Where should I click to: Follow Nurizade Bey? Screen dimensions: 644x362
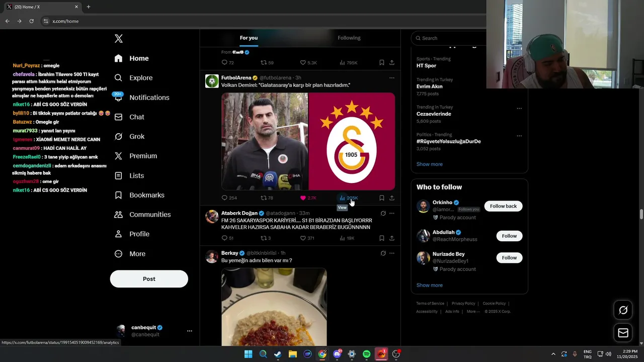509,258
